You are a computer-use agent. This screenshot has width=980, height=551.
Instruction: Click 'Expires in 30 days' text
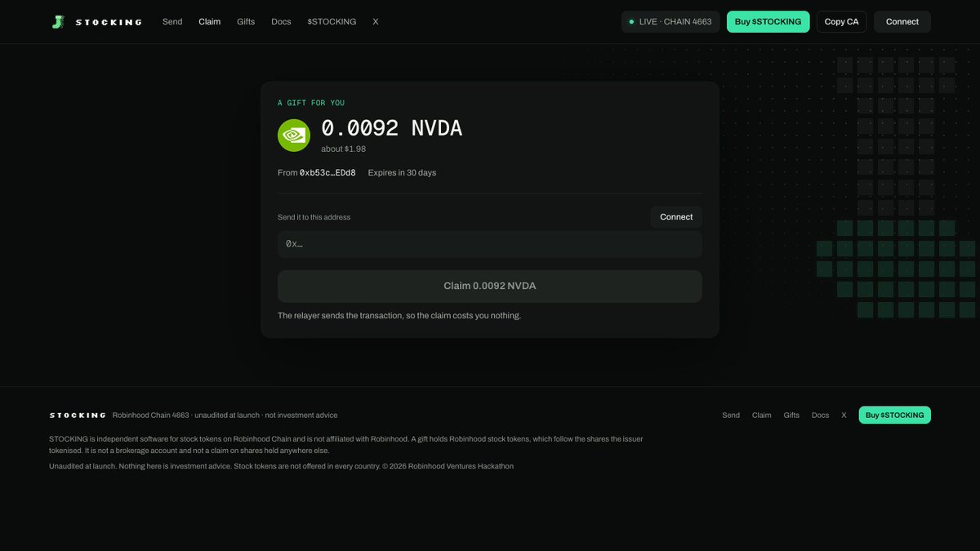402,173
